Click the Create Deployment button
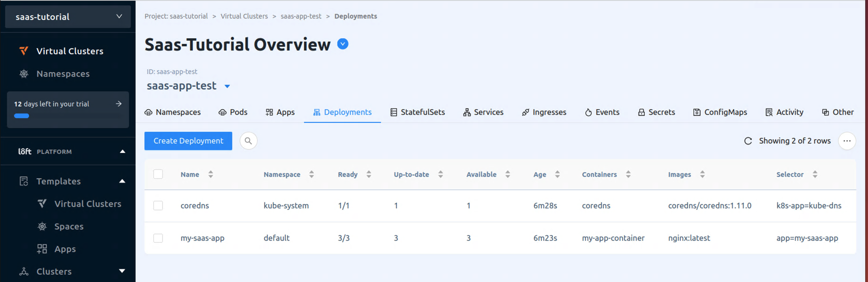 click(x=188, y=141)
